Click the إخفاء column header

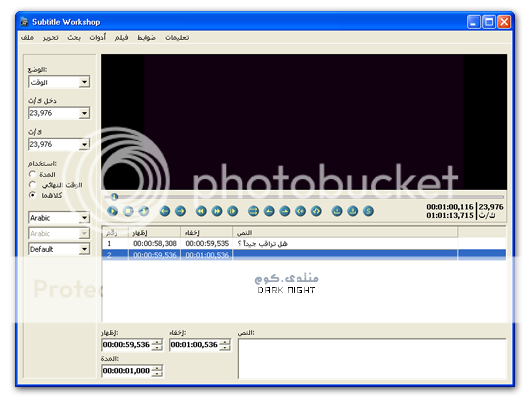coord(206,233)
